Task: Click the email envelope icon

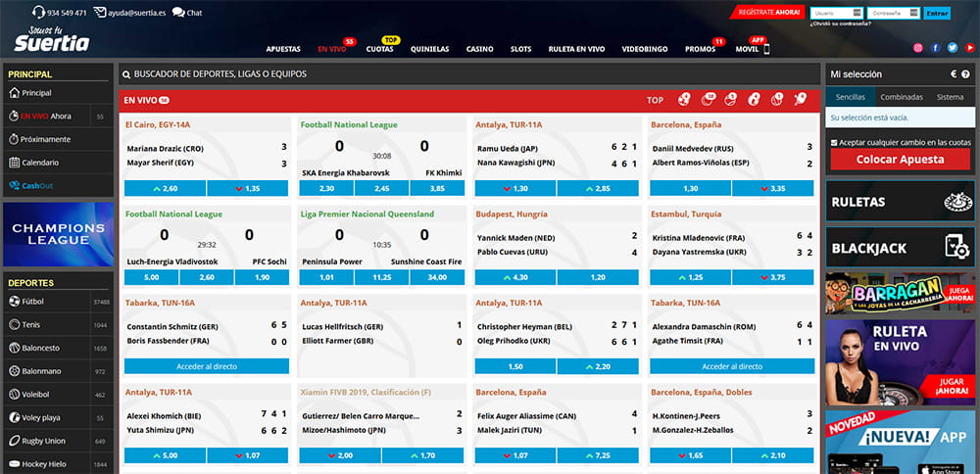Action: pyautogui.click(x=99, y=12)
